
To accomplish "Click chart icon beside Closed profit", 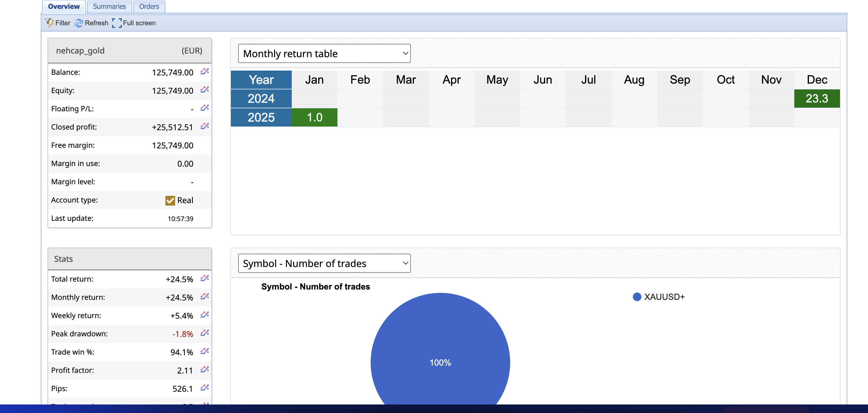I will click(x=205, y=126).
